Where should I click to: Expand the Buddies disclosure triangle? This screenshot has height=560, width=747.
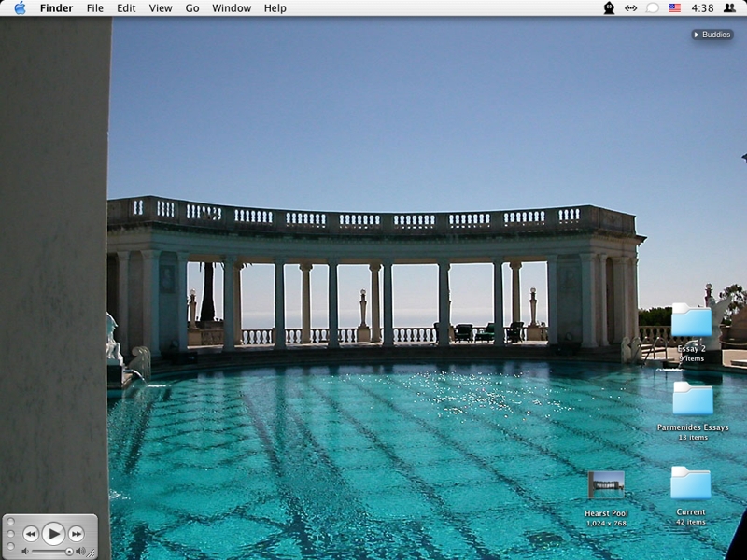[x=697, y=35]
